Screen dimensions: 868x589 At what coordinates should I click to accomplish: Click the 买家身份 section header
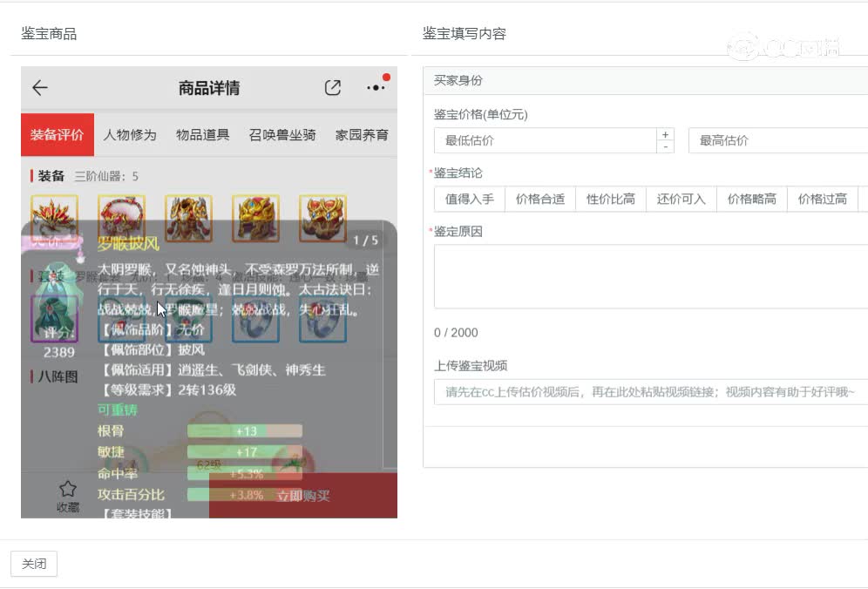[x=646, y=80]
